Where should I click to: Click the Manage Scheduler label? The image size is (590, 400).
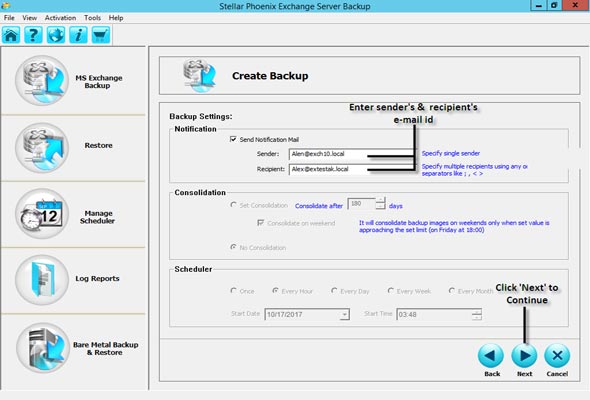[97, 217]
